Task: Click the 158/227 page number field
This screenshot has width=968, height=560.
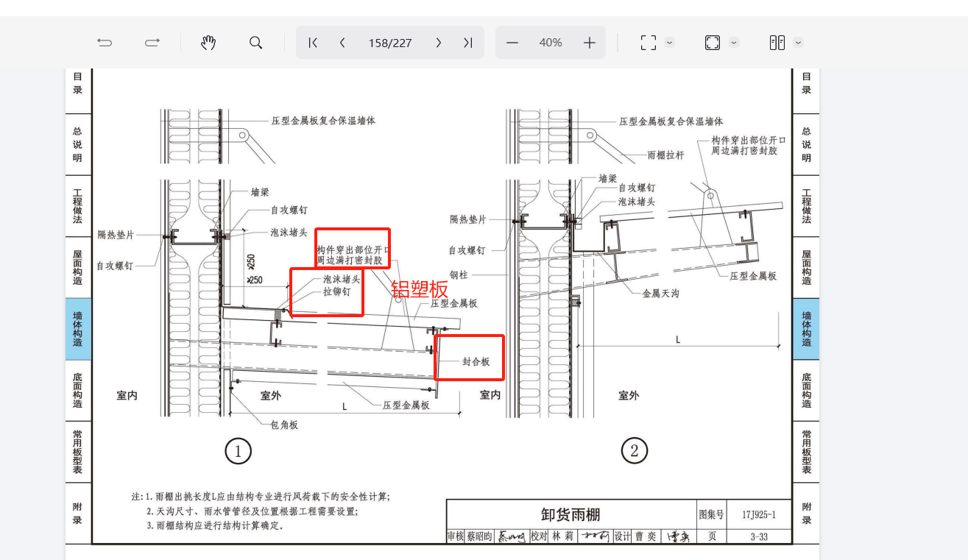Action: click(390, 43)
